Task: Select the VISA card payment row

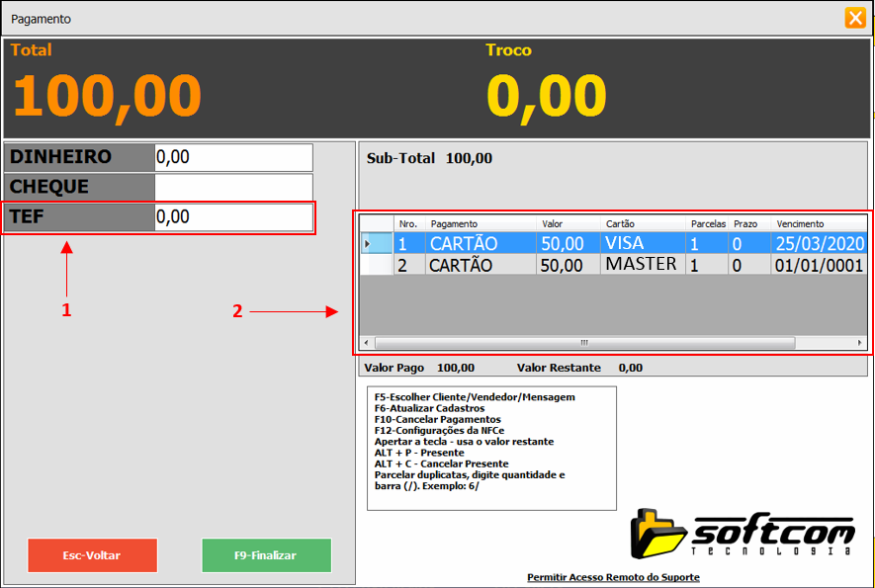Action: pos(643,243)
